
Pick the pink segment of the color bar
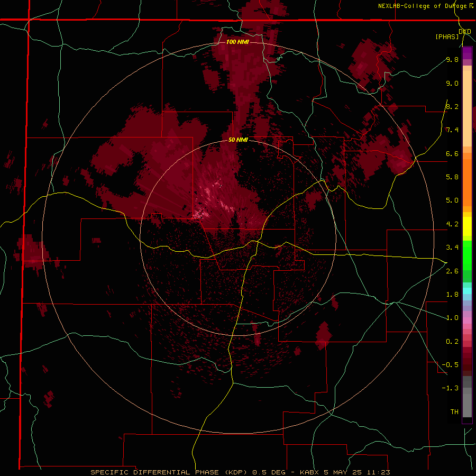(x=467, y=321)
